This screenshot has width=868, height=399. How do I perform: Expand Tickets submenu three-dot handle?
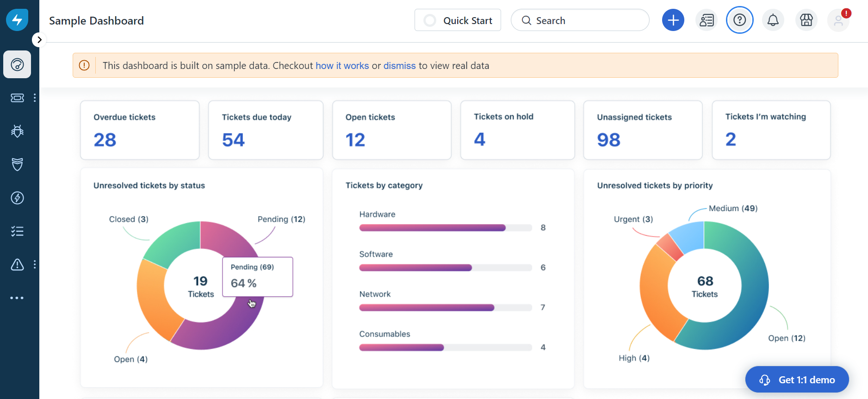point(35,98)
